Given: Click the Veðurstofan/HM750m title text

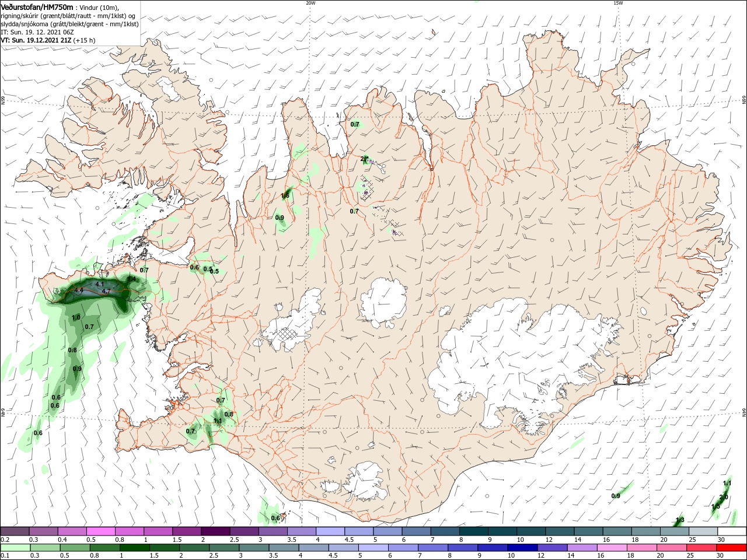Looking at the screenshot, I should click(x=37, y=6).
